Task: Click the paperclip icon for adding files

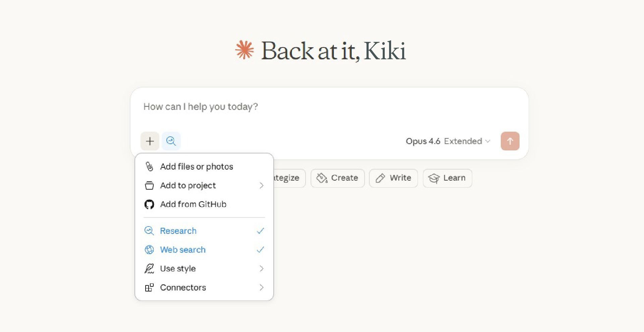Action: tap(149, 167)
